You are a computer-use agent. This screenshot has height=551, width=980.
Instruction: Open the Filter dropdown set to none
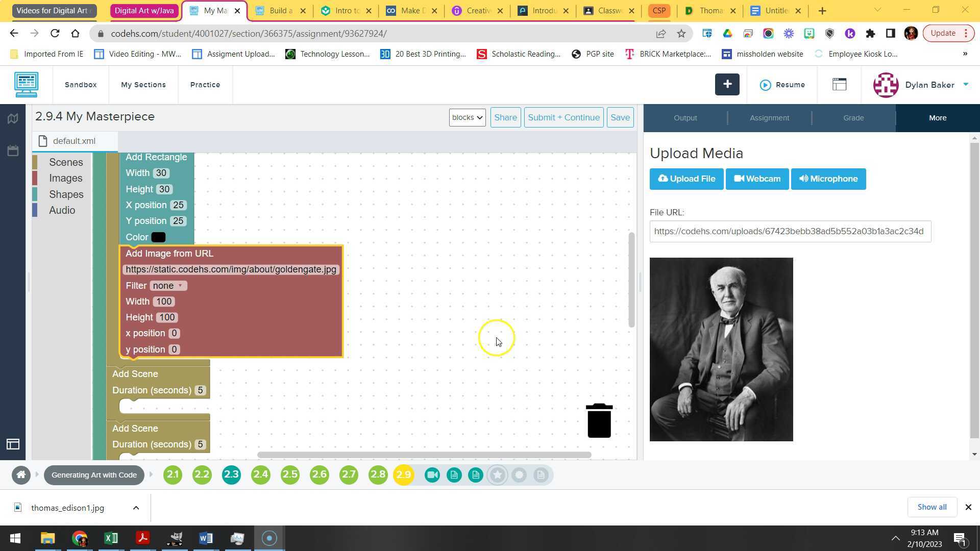[168, 285]
